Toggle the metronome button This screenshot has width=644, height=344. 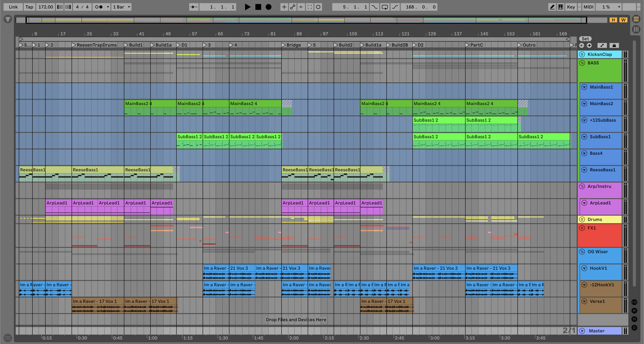point(99,7)
